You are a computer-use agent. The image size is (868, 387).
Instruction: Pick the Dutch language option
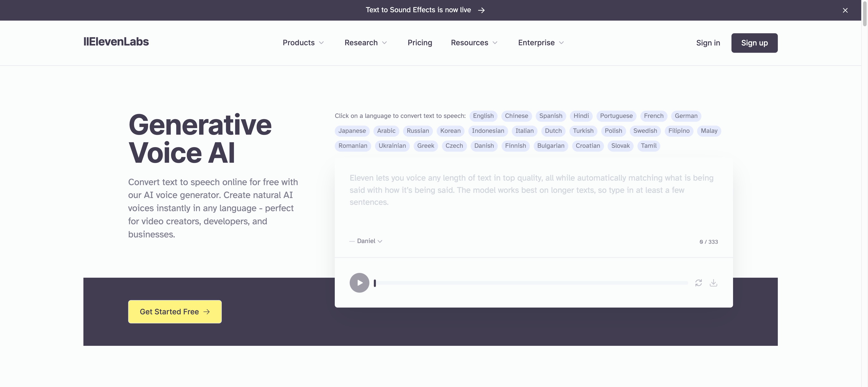pyautogui.click(x=553, y=131)
